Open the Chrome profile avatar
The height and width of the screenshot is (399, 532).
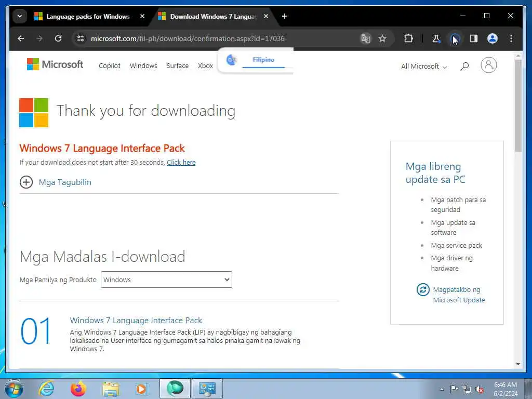coord(493,38)
